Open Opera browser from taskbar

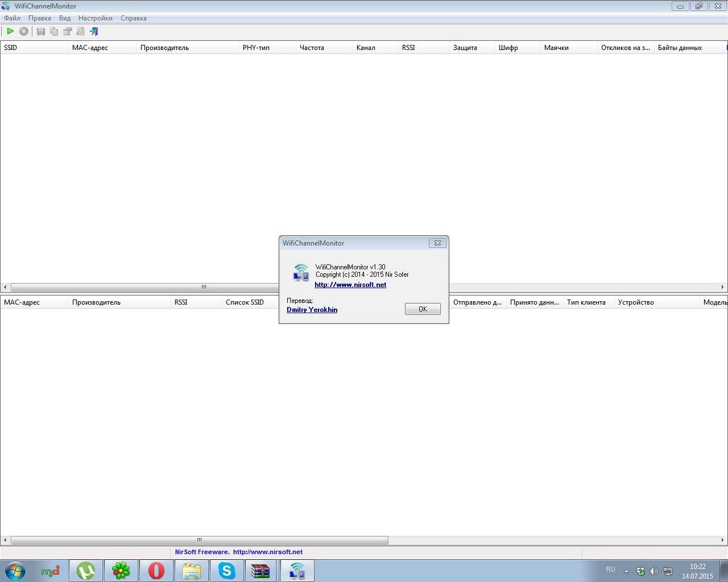(x=156, y=571)
